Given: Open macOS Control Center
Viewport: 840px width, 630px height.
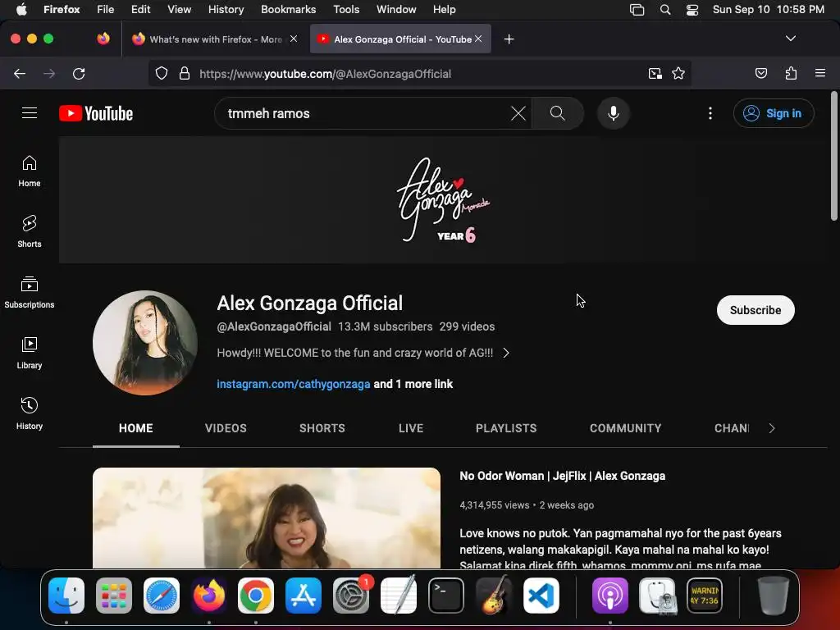Looking at the screenshot, I should coord(692,10).
